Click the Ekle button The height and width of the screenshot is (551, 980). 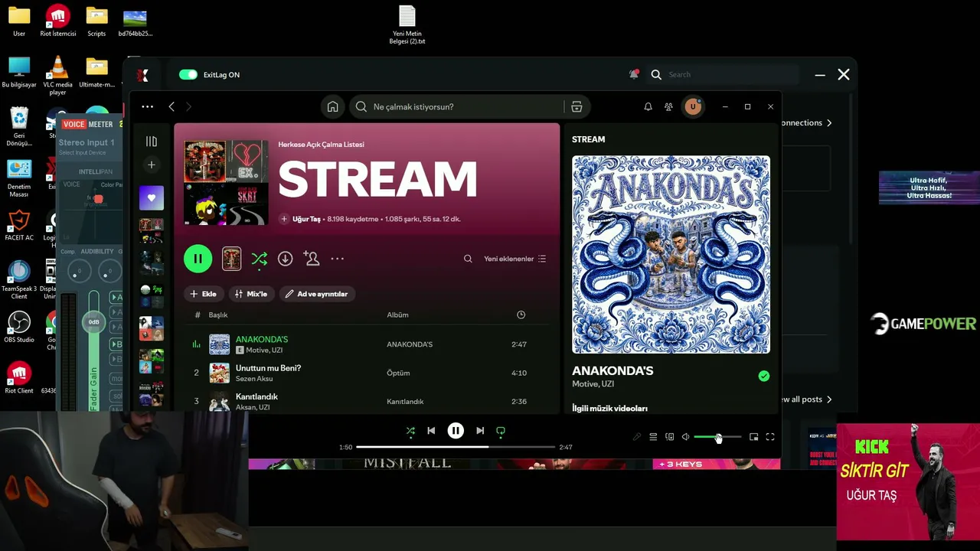click(203, 294)
